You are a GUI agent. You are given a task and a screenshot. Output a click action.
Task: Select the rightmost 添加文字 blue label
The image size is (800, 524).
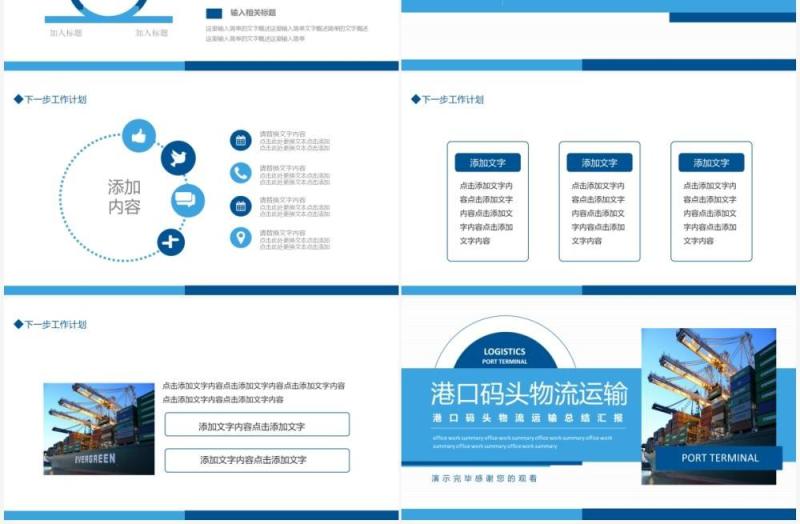coord(711,163)
